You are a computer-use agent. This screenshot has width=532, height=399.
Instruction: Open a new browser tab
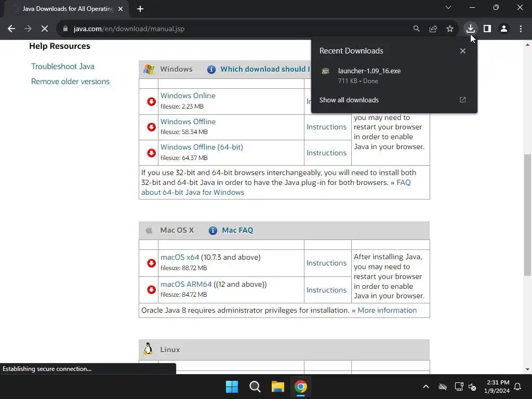point(140,9)
